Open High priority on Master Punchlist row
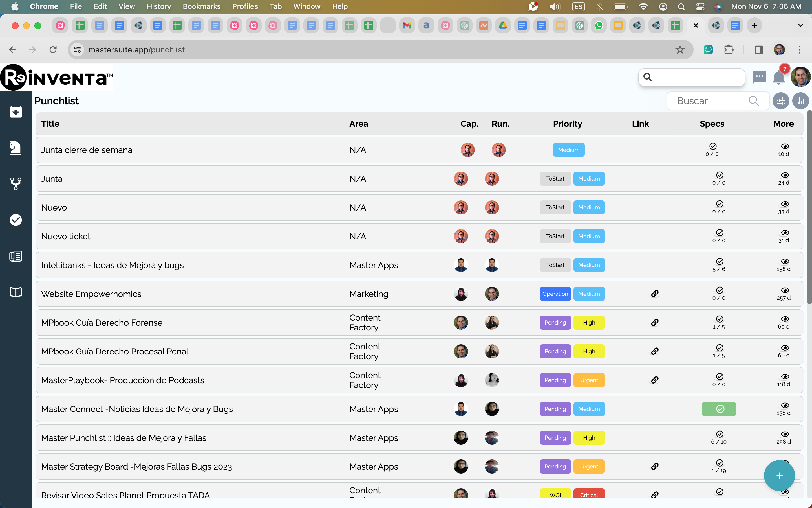This screenshot has width=812, height=508. pos(589,438)
